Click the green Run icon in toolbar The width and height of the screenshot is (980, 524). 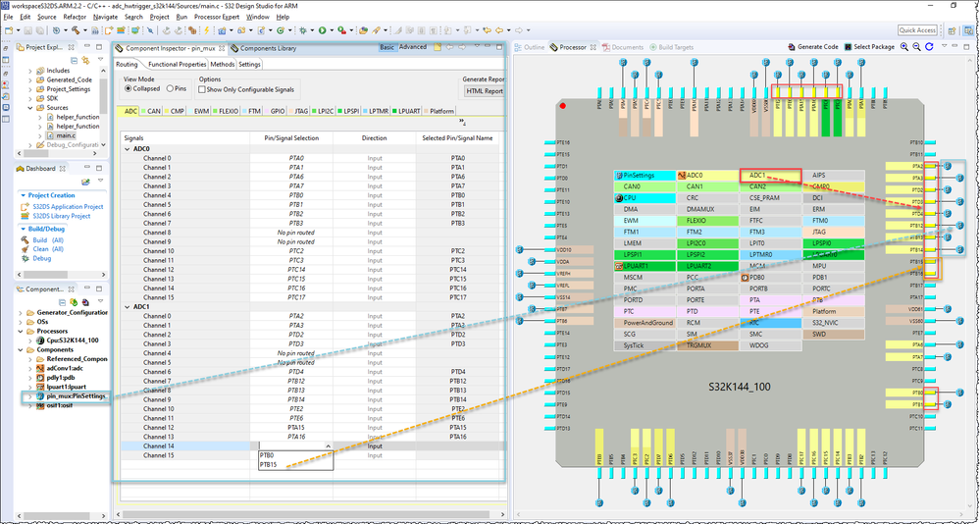pos(323,29)
